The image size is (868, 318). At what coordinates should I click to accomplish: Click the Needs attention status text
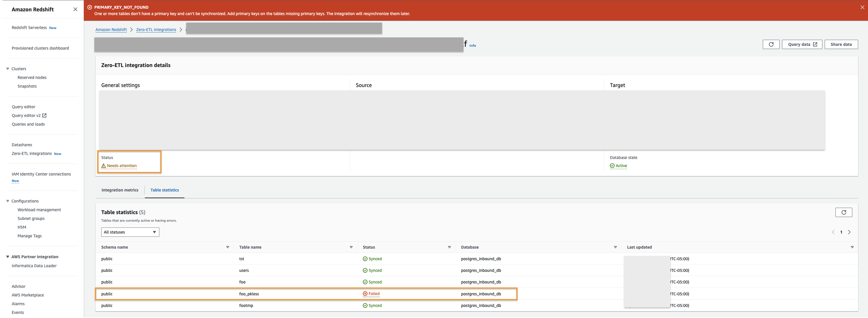tap(122, 166)
